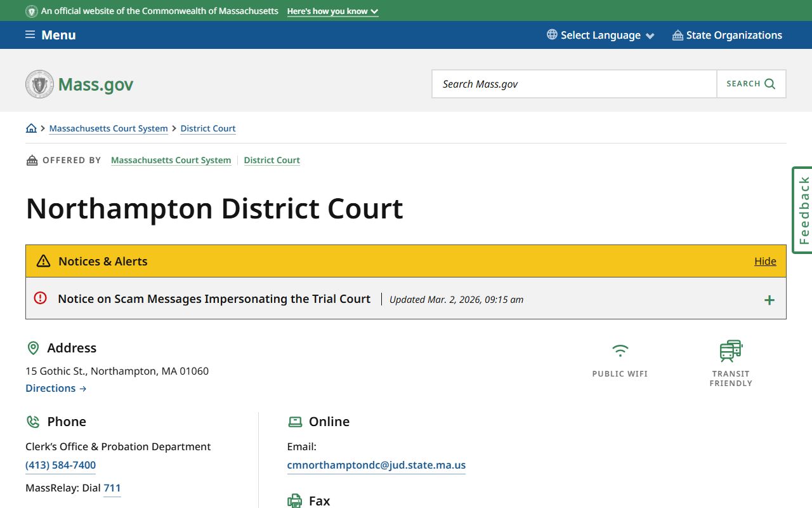The width and height of the screenshot is (812, 508).
Task: Email cmnorthamptondc@jud.state.ma.us
Action: point(376,465)
